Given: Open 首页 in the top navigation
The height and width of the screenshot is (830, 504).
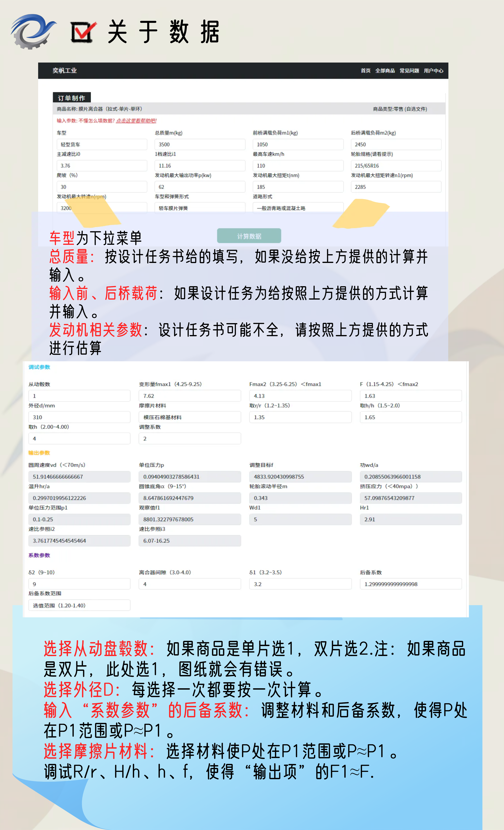Looking at the screenshot, I should [365, 71].
